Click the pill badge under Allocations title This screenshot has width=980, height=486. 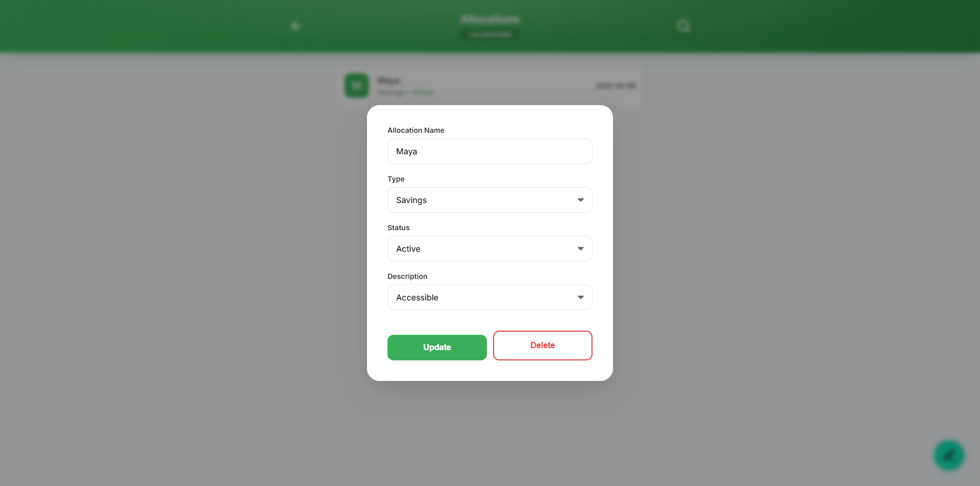[x=490, y=34]
